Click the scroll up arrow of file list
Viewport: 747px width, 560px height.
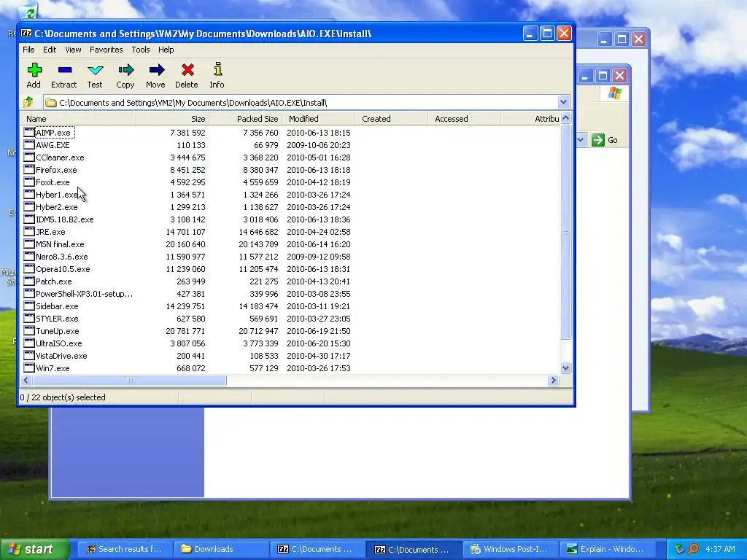click(565, 118)
